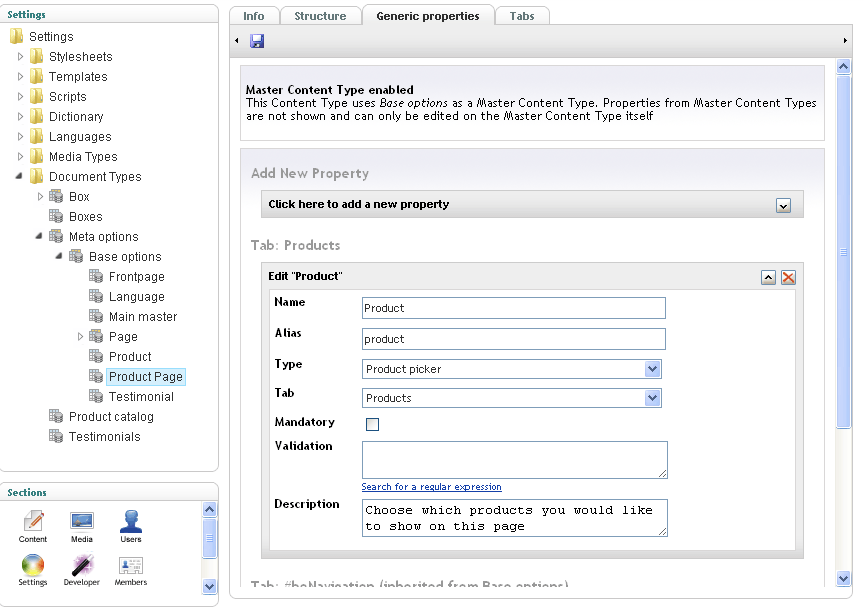Viewport: 864px width, 608px height.
Task: Click the toolbar left scroll arrow
Action: (237, 40)
